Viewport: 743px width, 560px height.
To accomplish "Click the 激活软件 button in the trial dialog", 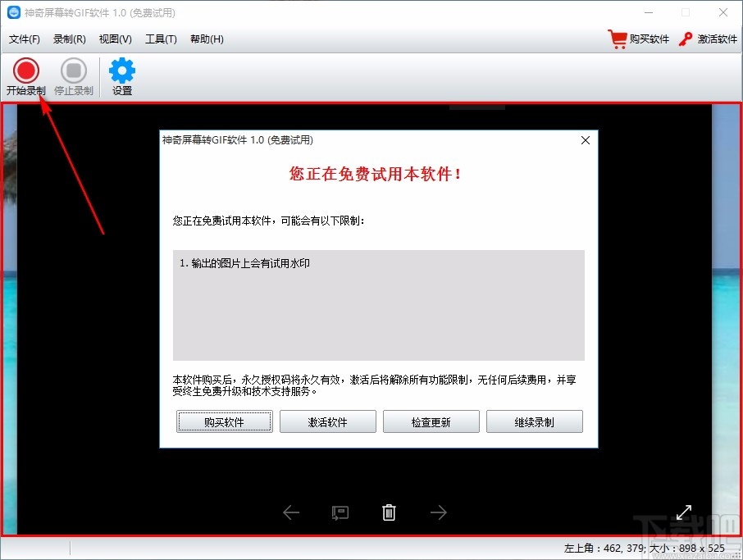I will pos(327,421).
